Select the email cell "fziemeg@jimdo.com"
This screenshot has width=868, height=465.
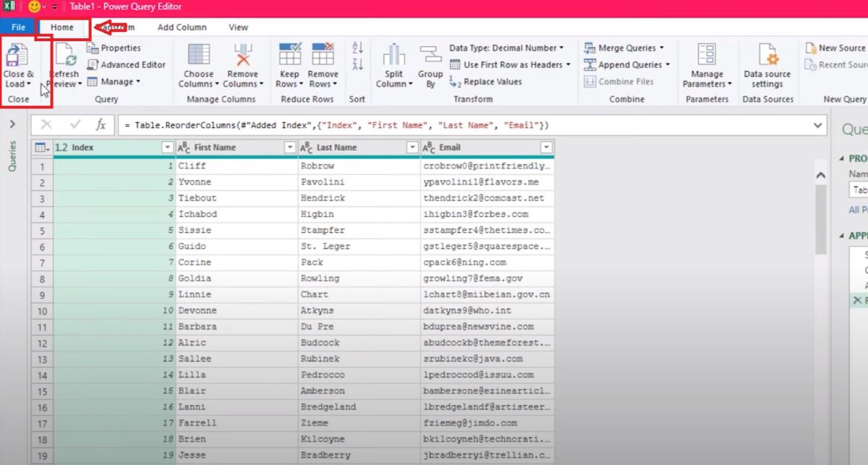pyautogui.click(x=488, y=423)
